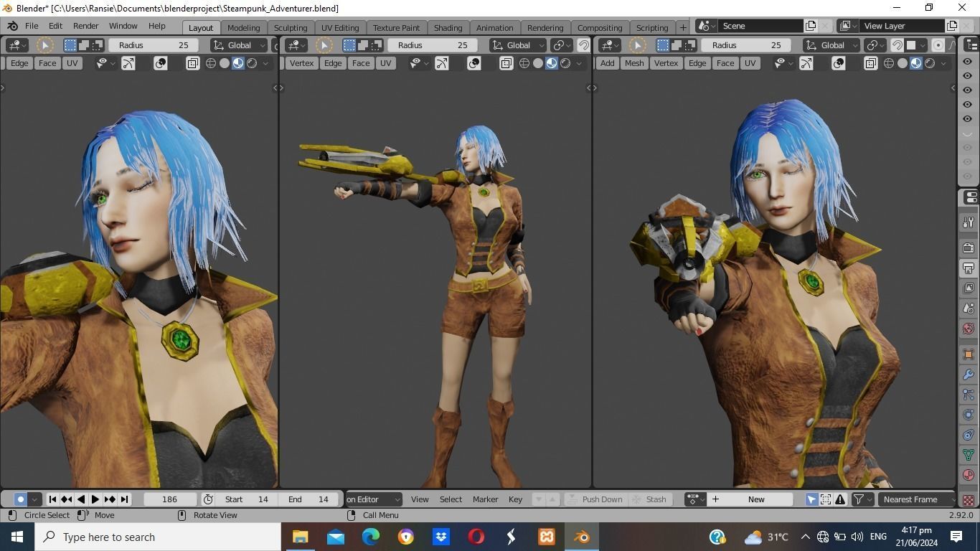Open Physics properties tab
Image resolution: width=980 pixels, height=551 pixels.
pos(969,415)
